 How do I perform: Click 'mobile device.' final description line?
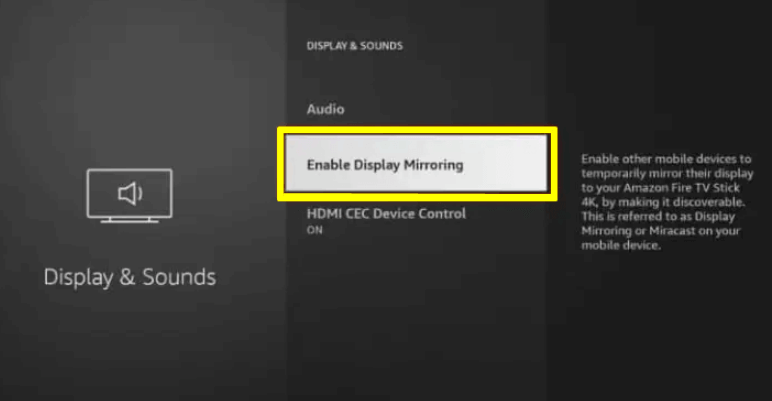coord(621,245)
